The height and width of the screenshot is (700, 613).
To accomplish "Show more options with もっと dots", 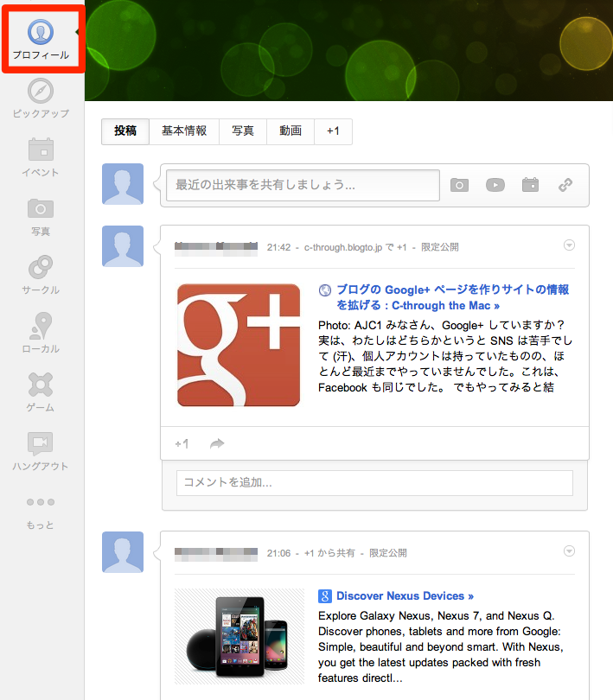I will [x=41, y=502].
